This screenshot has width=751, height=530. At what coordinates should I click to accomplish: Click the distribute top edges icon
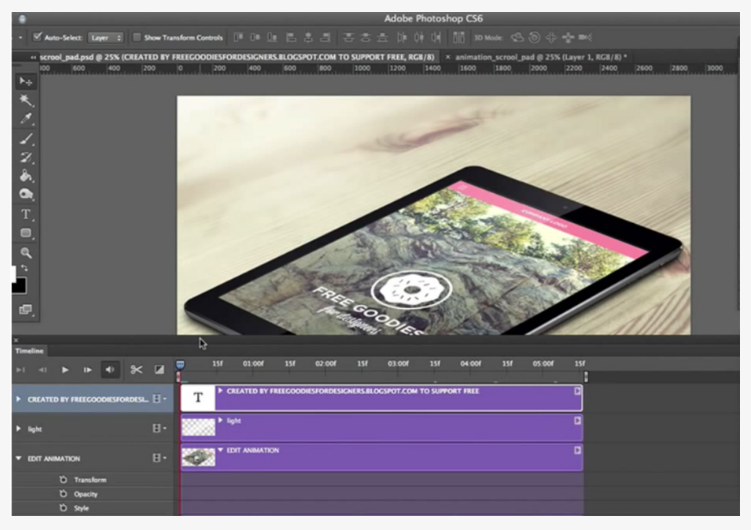tap(348, 37)
